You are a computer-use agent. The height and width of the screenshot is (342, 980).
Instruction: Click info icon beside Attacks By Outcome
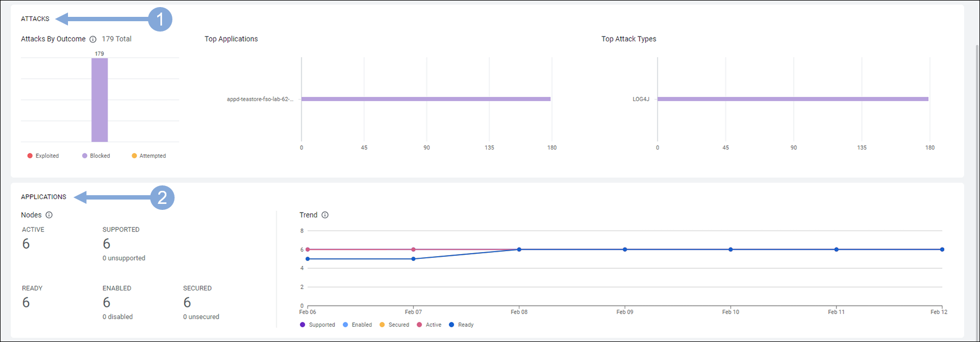93,39
